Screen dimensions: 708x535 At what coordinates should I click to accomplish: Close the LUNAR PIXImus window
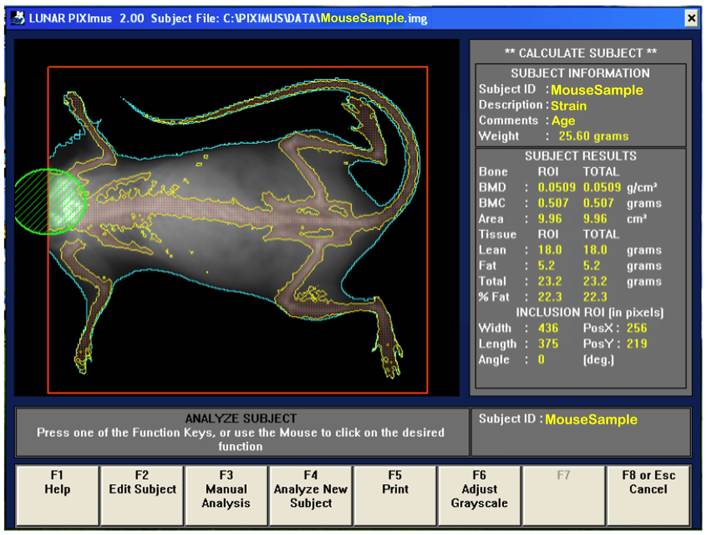tap(691, 18)
